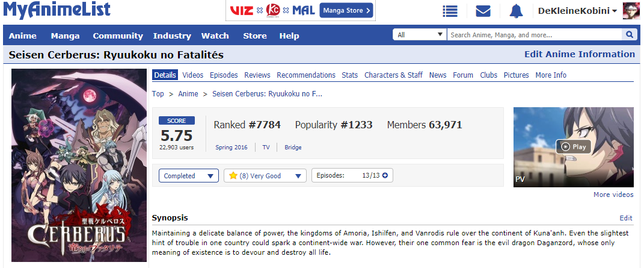Image resolution: width=644 pixels, height=268 pixels.
Task: Click More videos link
Action: click(x=613, y=195)
